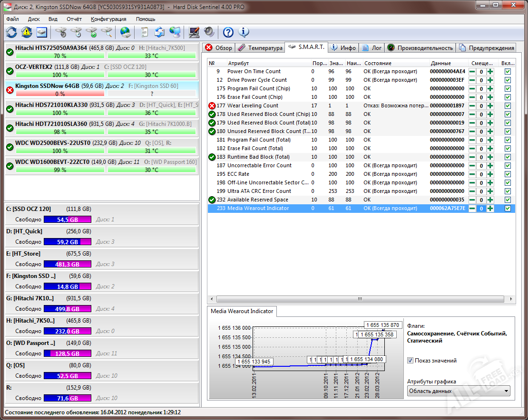
Task: Open the 'Область данных' graph attribute dropdown
Action: click(459, 391)
